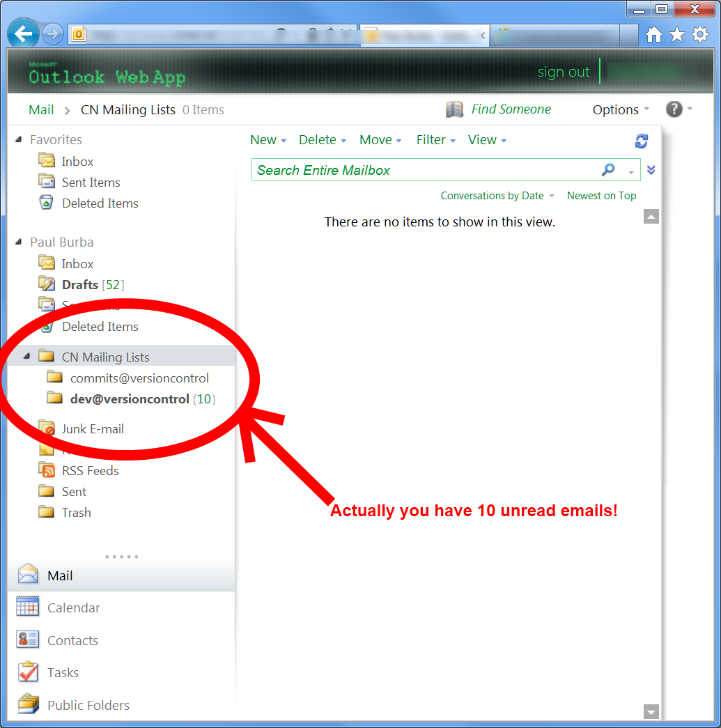721x728 pixels.
Task: Open the RSS Feeds folder
Action: (79, 470)
